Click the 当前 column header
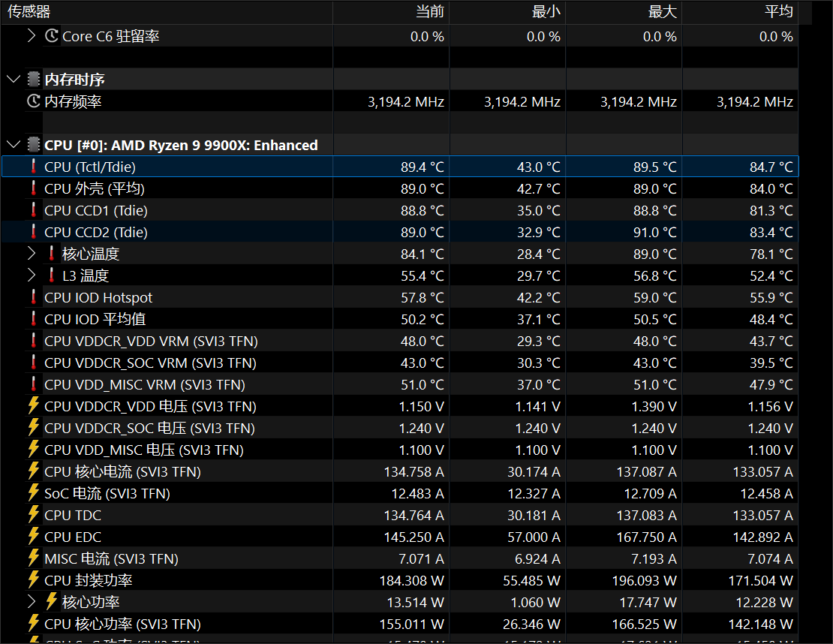 (x=429, y=11)
